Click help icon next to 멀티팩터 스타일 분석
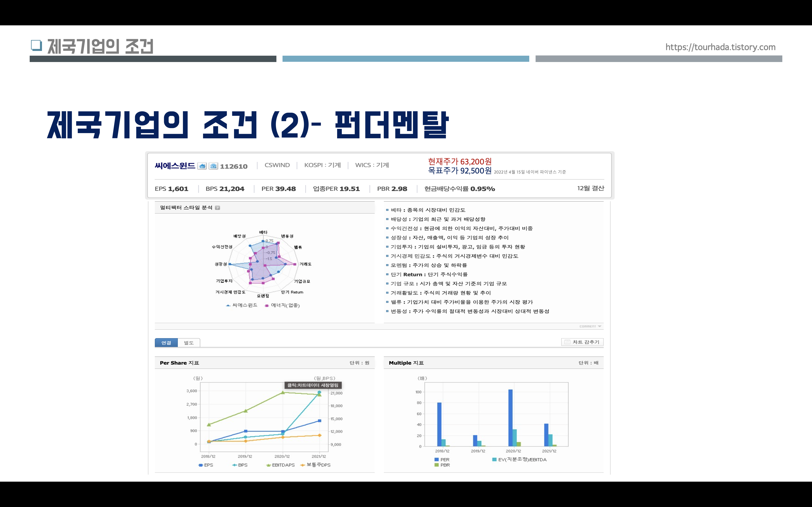This screenshot has height=507, width=812. [217, 208]
